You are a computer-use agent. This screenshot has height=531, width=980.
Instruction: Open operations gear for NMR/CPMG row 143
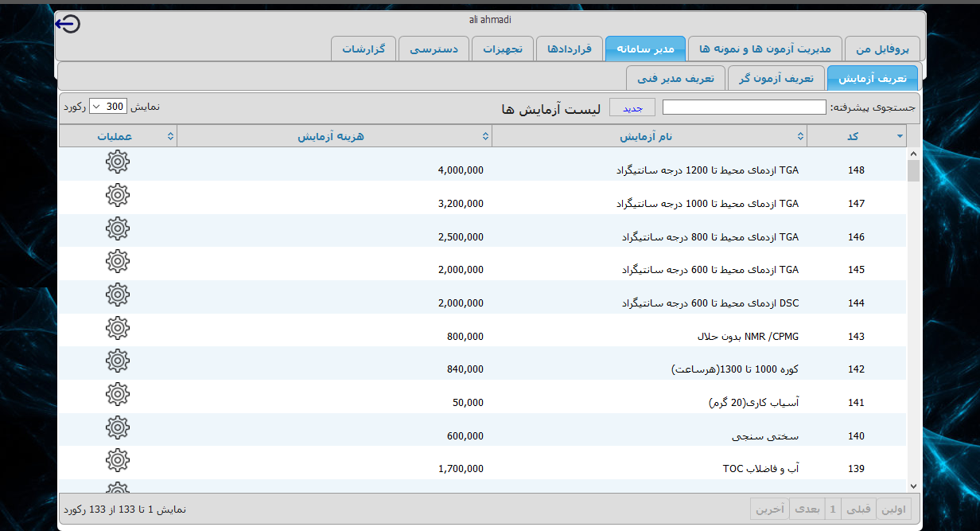pyautogui.click(x=118, y=328)
